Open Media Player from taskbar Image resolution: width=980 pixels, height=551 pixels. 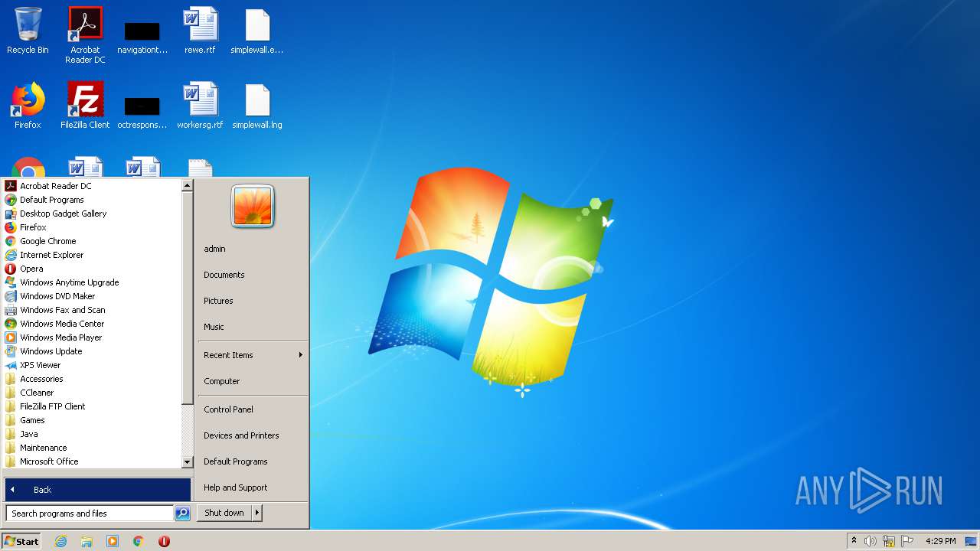[x=113, y=541]
